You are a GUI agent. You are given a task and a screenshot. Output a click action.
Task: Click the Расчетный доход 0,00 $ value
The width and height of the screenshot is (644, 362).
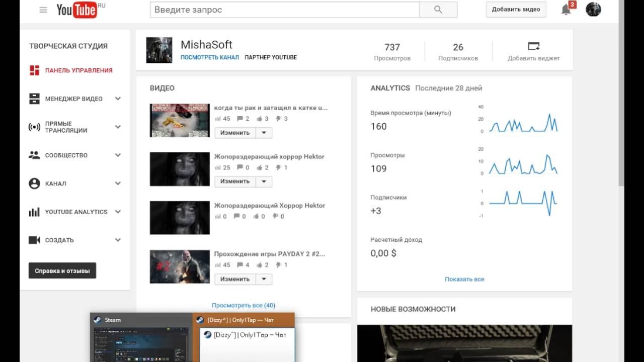(383, 253)
